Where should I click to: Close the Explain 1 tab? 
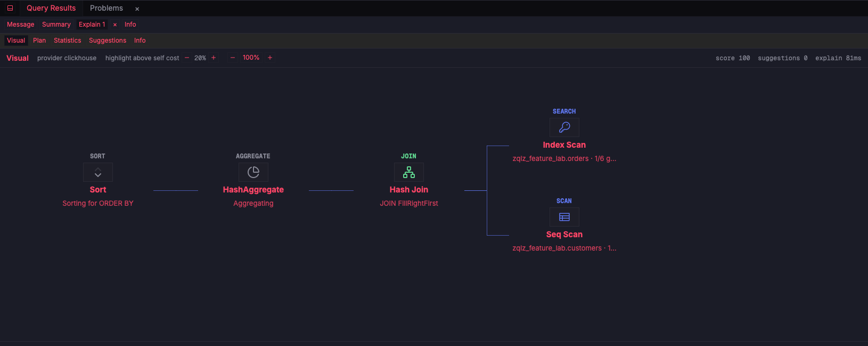coord(115,25)
